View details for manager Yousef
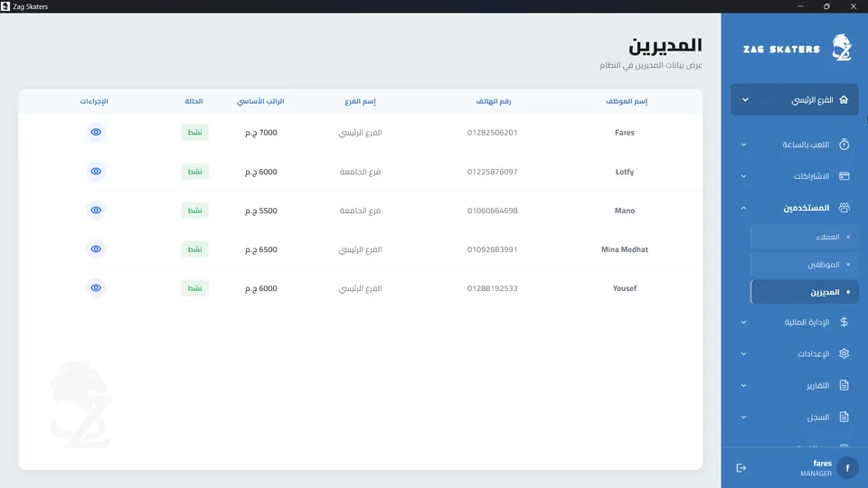Viewport: 868px width, 488px height. pos(96,287)
